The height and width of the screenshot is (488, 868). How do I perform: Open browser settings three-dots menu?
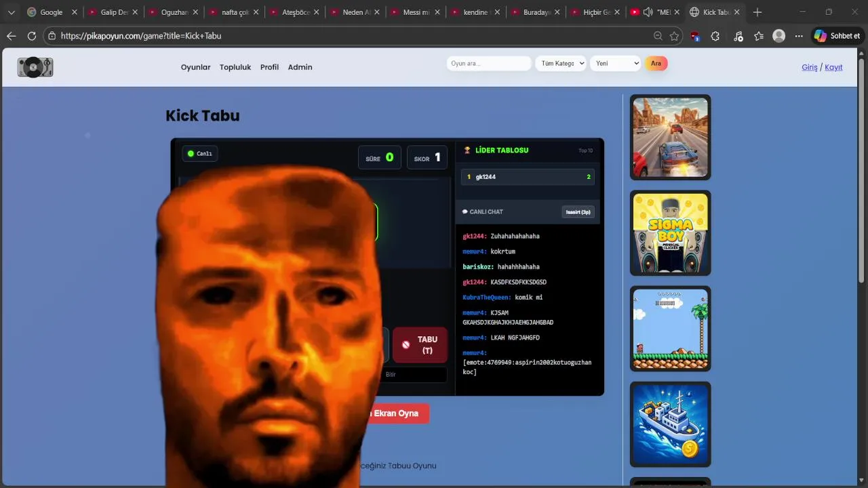pos(799,36)
